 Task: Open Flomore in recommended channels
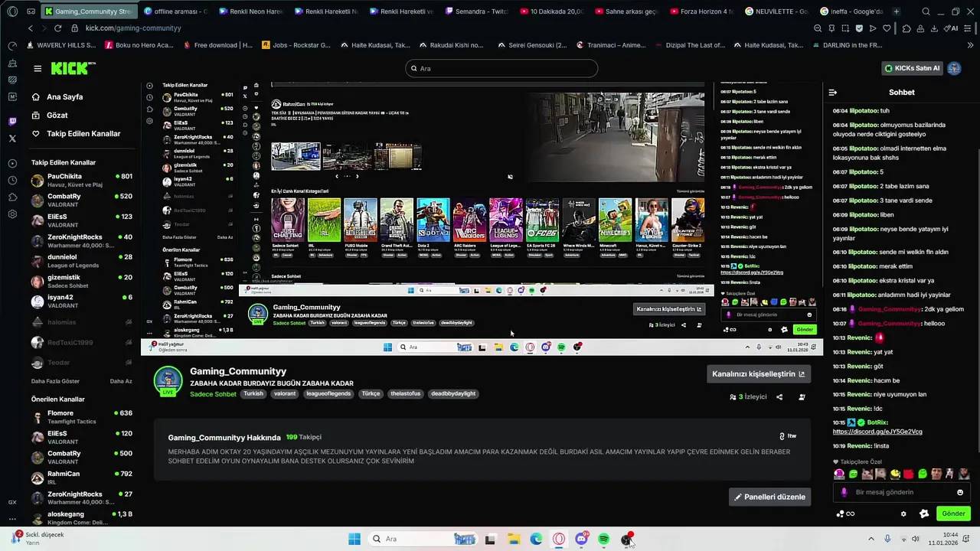click(82, 417)
